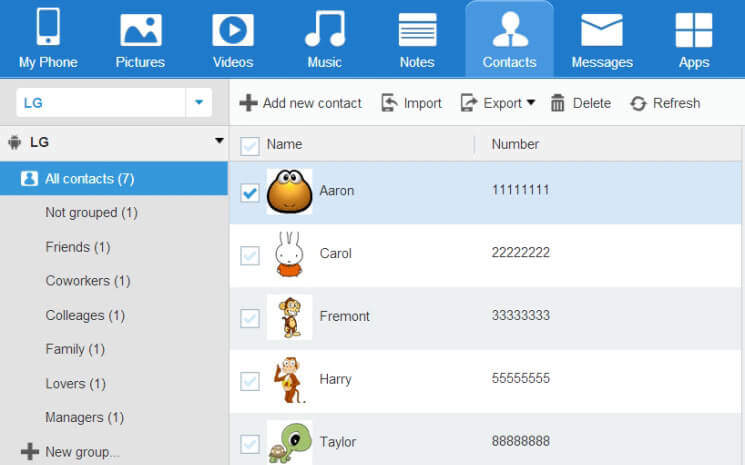Select the Coworkers (1) group
745x465 pixels.
(x=87, y=281)
